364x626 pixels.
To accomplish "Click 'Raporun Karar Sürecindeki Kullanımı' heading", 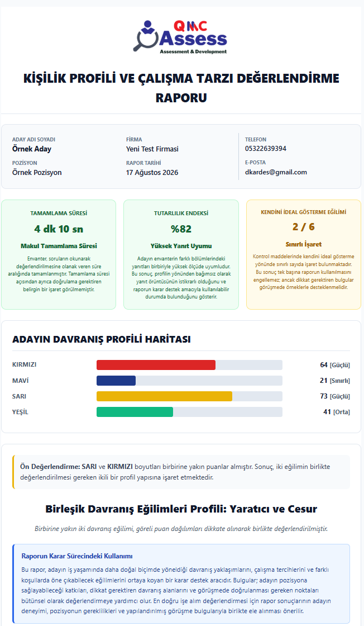I will pyautogui.click(x=77, y=556).
